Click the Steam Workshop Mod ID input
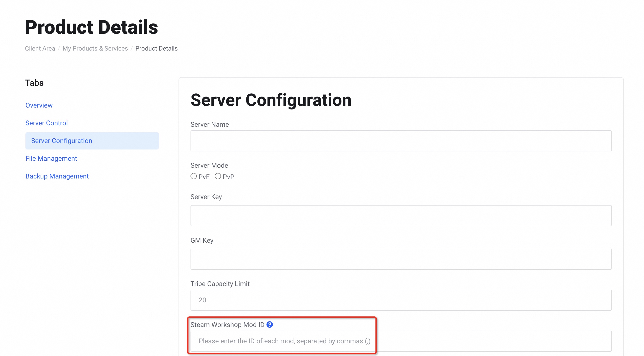The height and width of the screenshot is (356, 644). [401, 341]
